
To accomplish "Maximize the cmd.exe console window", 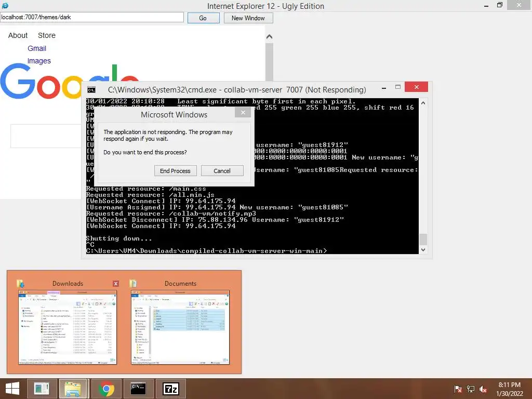I will pyautogui.click(x=398, y=87).
